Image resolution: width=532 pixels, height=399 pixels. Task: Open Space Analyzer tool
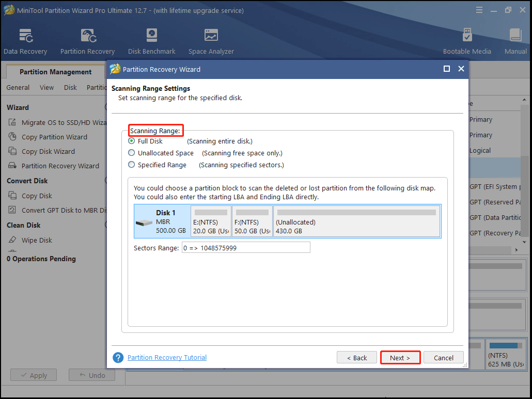click(x=211, y=41)
